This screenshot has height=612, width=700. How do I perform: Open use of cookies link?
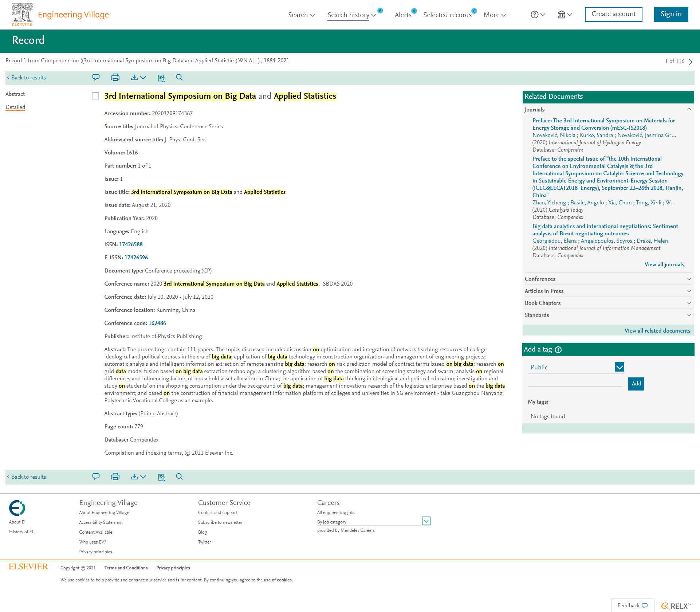[x=278, y=580]
